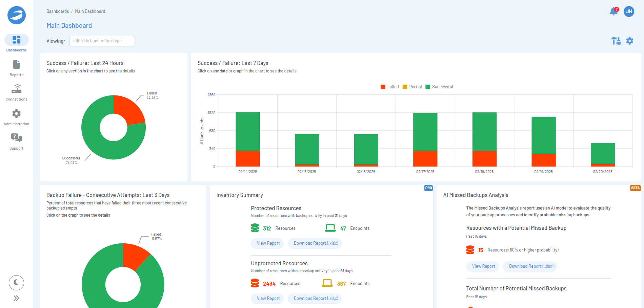
Task: Open the Administration gear icon
Action: [16, 113]
